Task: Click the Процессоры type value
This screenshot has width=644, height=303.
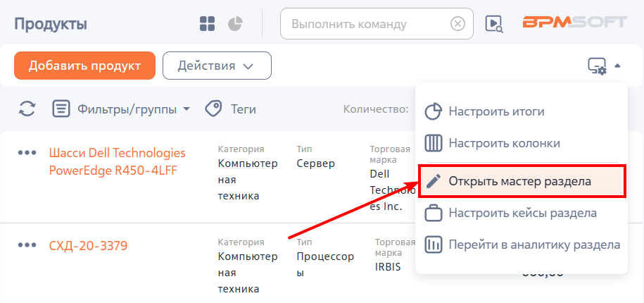Action: click(x=325, y=265)
